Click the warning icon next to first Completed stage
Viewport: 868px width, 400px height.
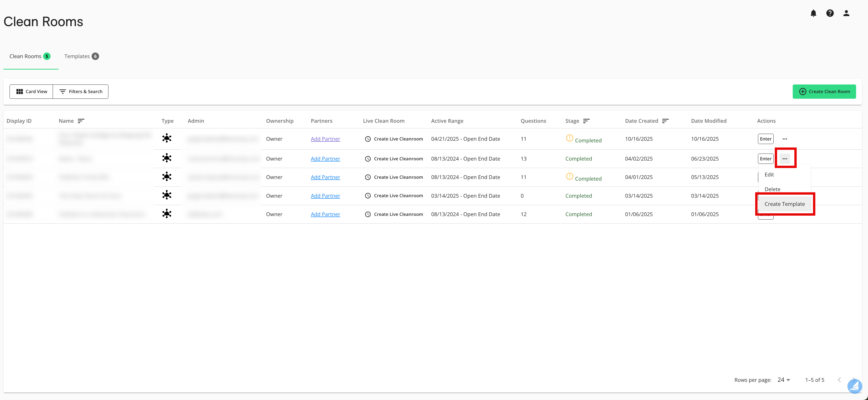tap(569, 138)
